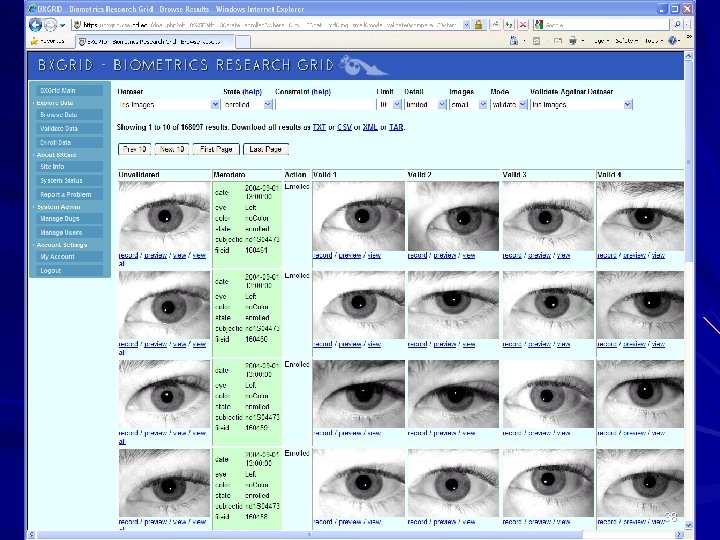Open Site Info in sidebar
The image size is (720, 540).
click(x=69, y=167)
